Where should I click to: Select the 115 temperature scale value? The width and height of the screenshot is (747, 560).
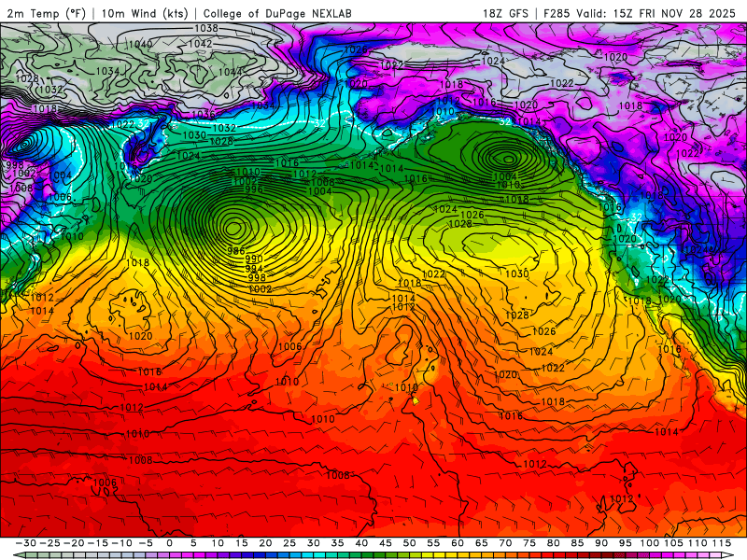click(x=722, y=543)
